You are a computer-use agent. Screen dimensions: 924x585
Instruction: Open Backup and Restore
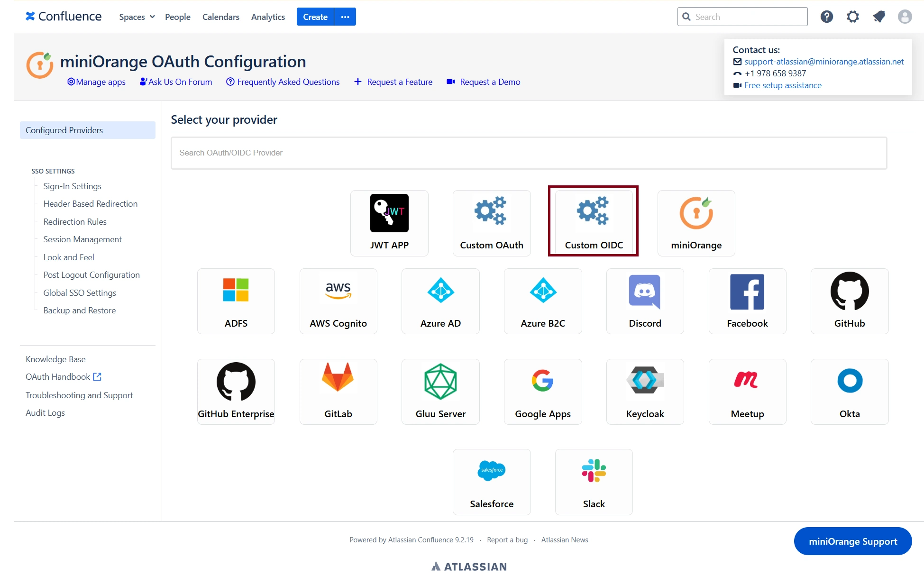coord(80,311)
